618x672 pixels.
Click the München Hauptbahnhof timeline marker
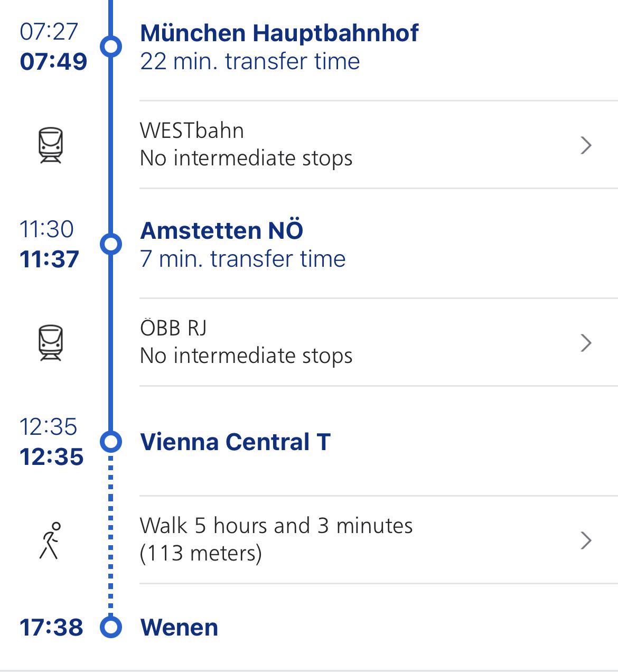click(111, 46)
